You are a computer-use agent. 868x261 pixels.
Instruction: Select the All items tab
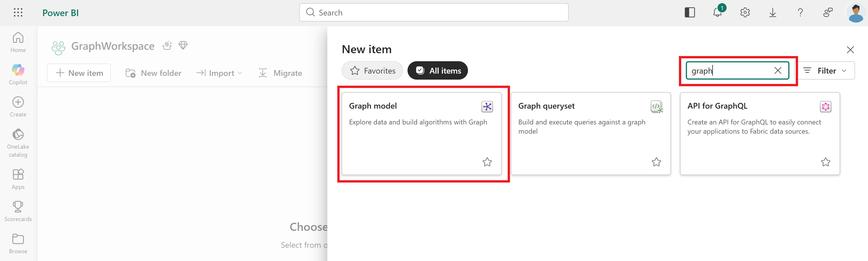coord(438,71)
